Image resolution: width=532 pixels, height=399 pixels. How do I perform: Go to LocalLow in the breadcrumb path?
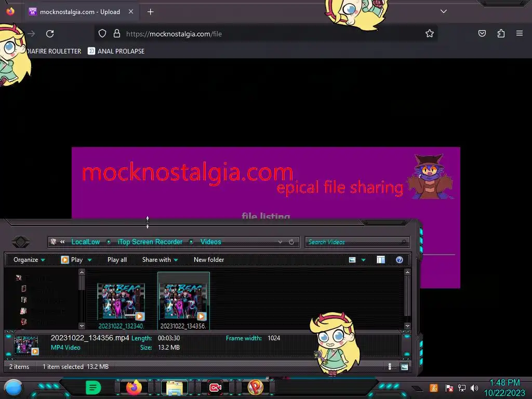86,242
